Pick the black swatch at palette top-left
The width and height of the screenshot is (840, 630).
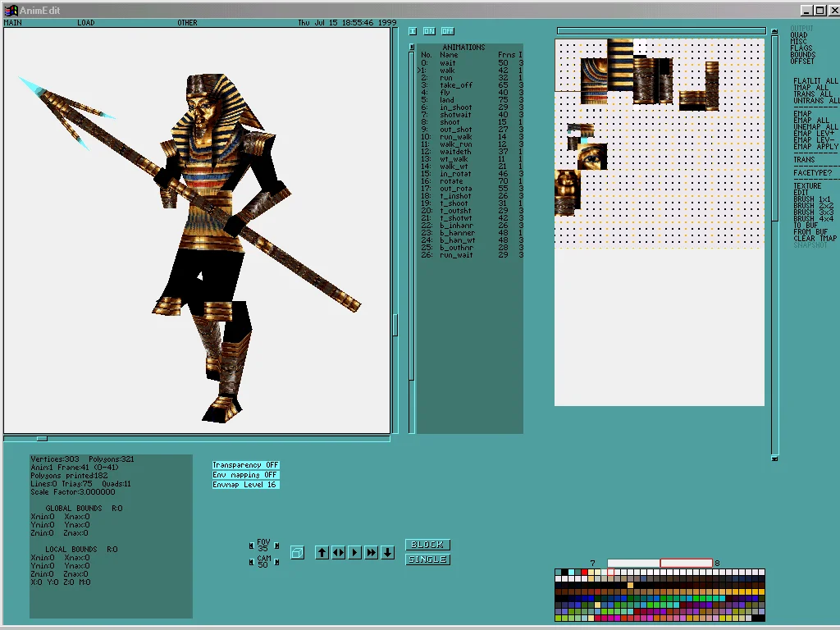564,572
